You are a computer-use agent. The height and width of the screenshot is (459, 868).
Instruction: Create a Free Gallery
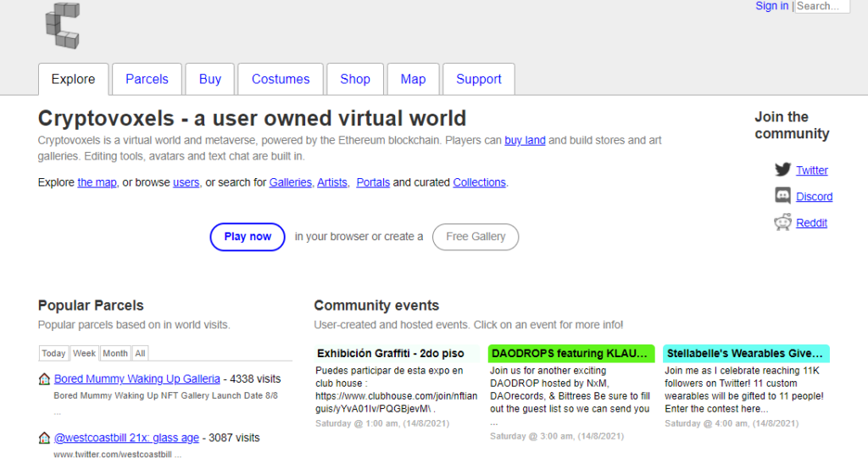coord(476,237)
